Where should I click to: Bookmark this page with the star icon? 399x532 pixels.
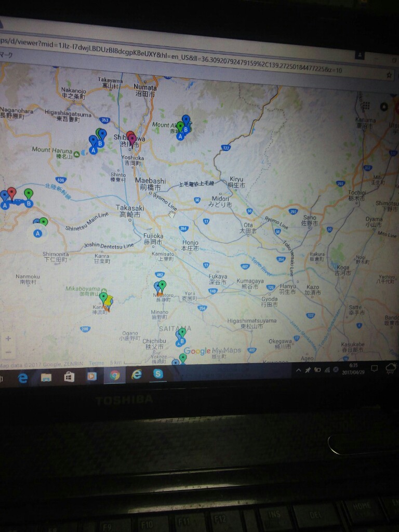389,75
